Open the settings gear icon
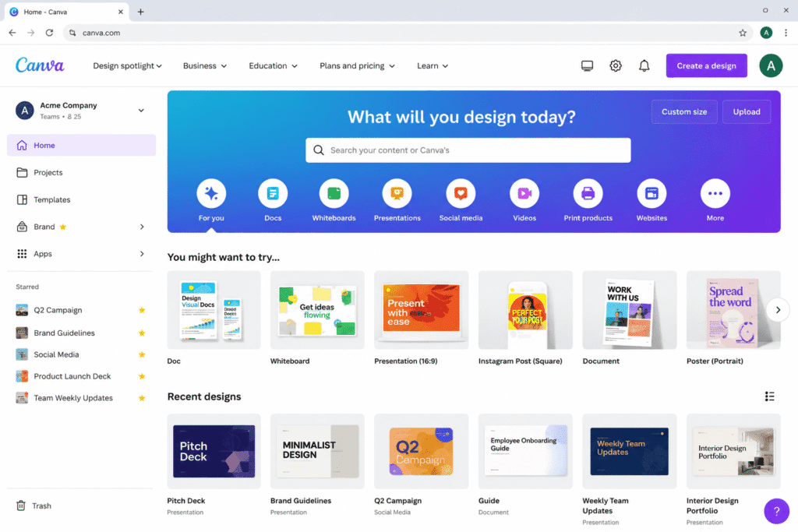 tap(616, 65)
